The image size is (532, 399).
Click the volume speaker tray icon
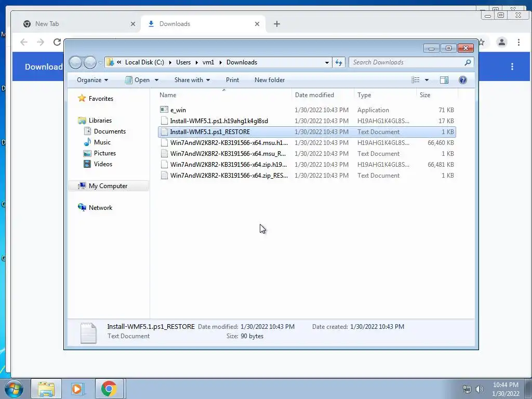(480, 389)
